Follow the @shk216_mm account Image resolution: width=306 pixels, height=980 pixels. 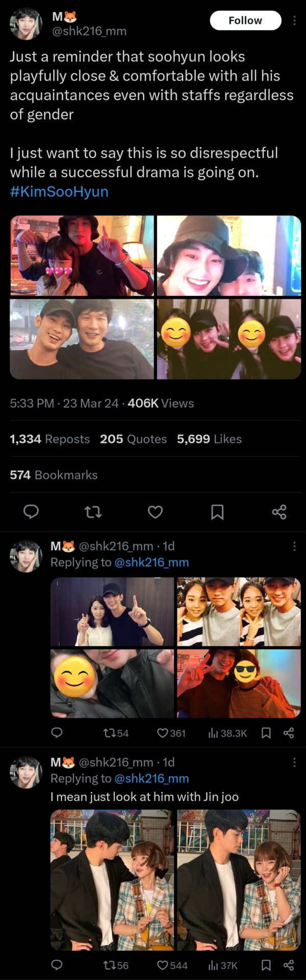click(245, 20)
